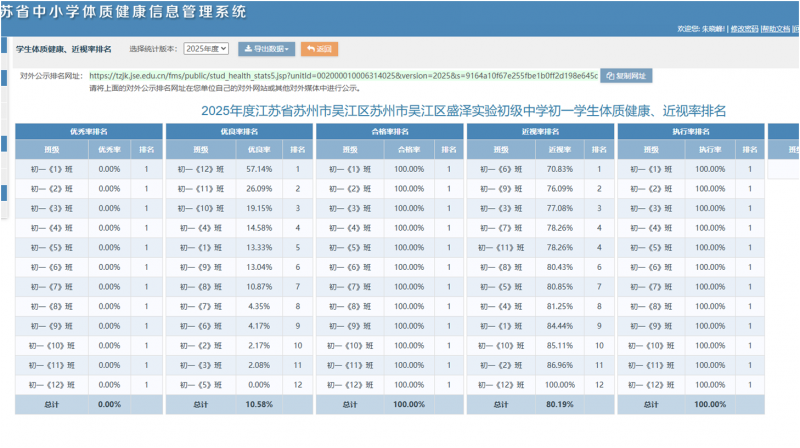Click the public ranking URL link
800x448 pixels.
[343, 76]
